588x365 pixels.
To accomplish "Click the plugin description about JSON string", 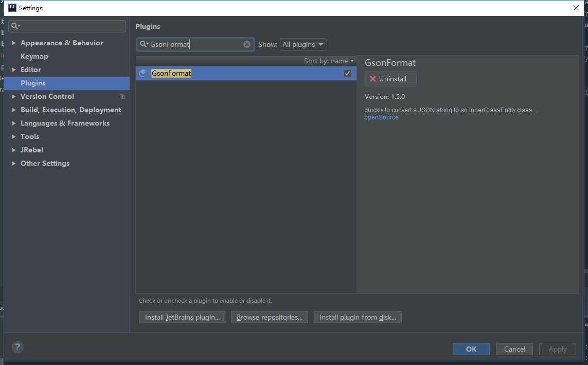I will click(x=451, y=110).
